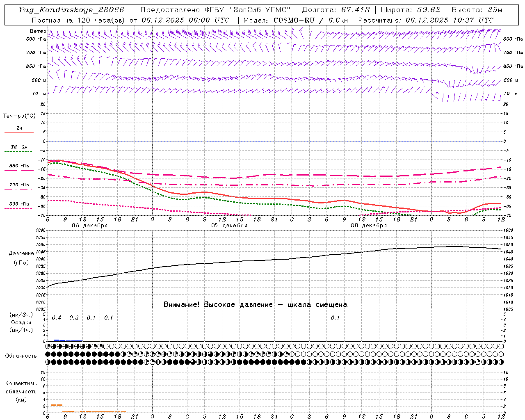
Task: Click the Td 2м dew point legend entry
Action: click(19, 147)
